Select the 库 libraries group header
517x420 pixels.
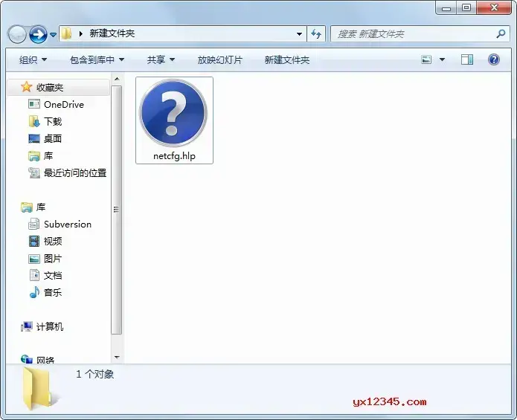point(41,207)
